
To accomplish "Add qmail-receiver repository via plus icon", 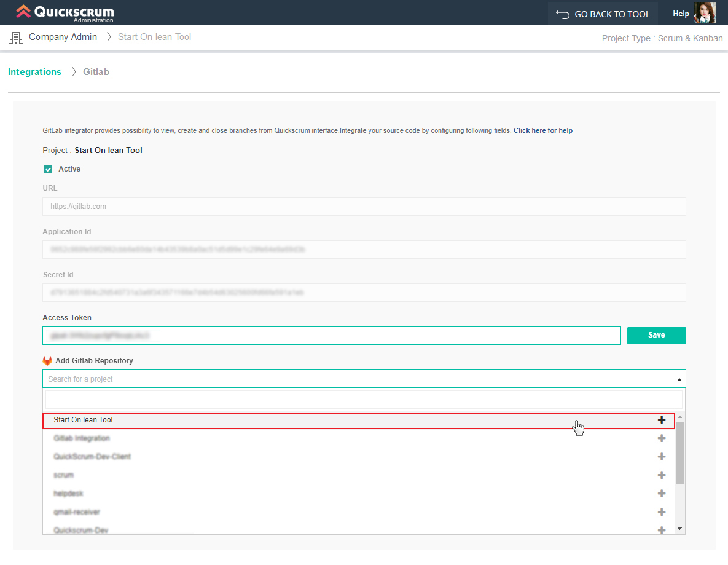I will pyautogui.click(x=662, y=512).
